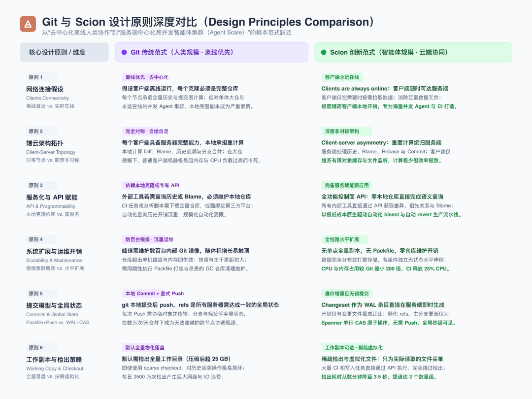532x399 pixels.
Task: Click the Client-server asymmetry line
Action: [x=381, y=142]
